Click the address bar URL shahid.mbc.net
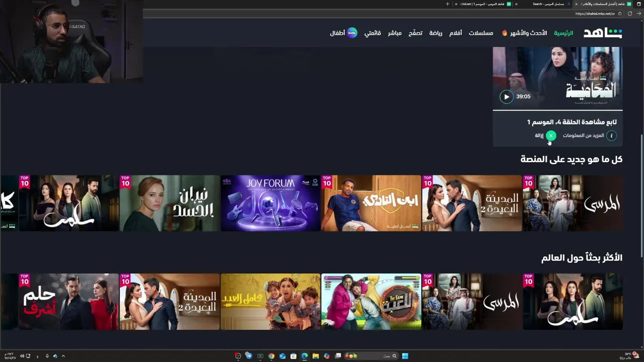 [x=595, y=14]
